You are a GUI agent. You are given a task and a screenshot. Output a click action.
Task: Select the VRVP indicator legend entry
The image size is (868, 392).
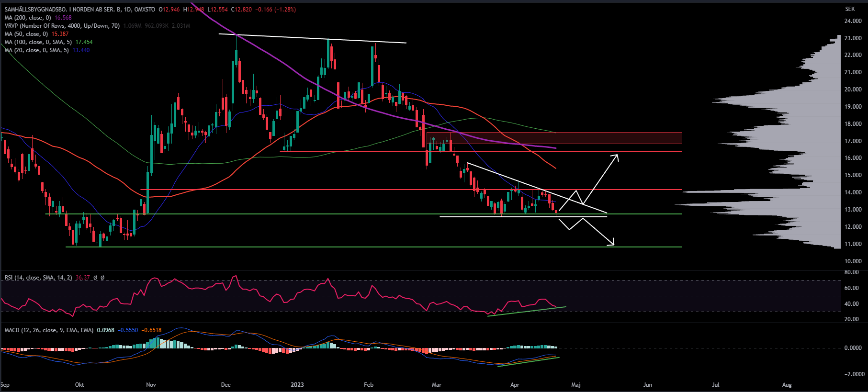point(62,26)
